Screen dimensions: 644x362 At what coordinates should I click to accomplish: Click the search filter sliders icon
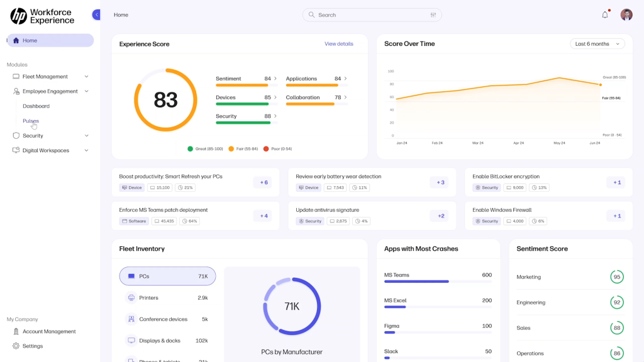[433, 15]
